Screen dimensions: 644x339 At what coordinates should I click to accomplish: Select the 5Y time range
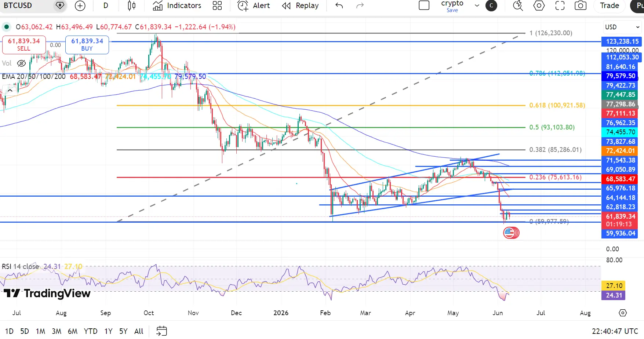(x=123, y=331)
